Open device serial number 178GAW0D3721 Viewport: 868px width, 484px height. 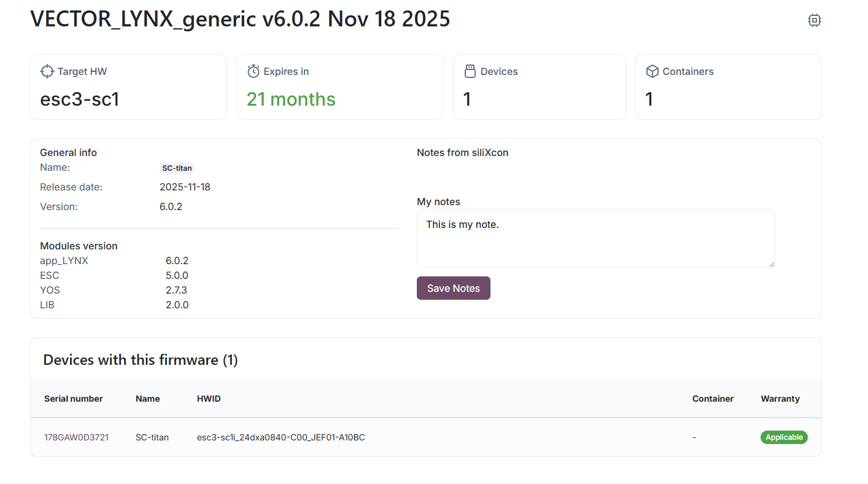76,437
